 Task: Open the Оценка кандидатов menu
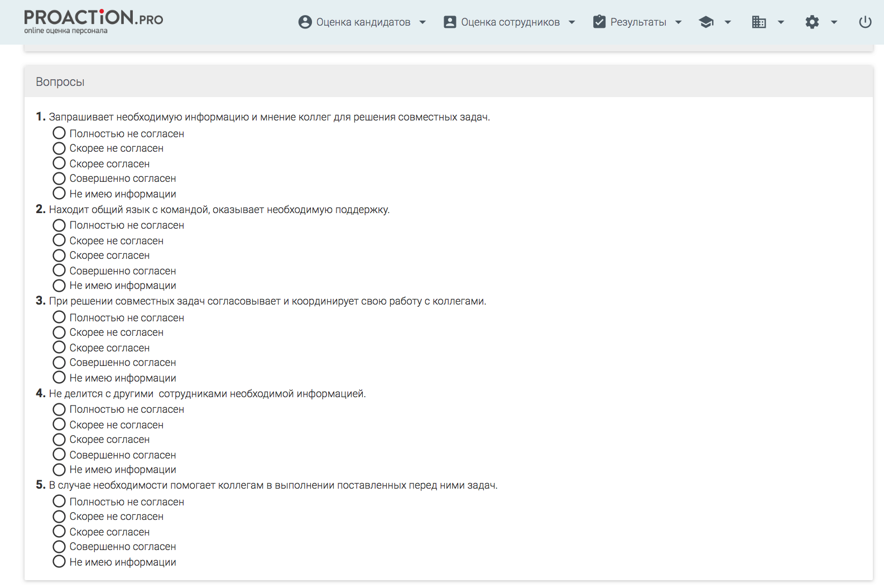[363, 22]
